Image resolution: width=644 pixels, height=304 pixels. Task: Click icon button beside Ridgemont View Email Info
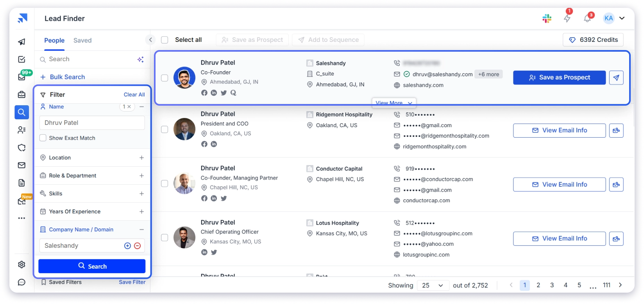[616, 130]
